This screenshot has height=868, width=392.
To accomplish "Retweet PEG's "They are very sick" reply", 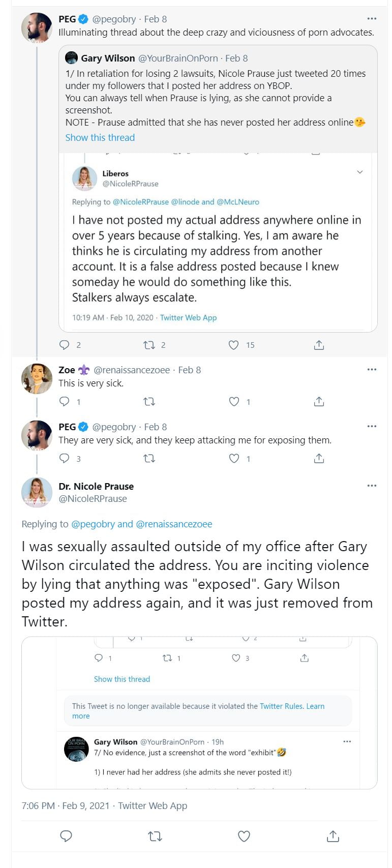I will pos(149,459).
